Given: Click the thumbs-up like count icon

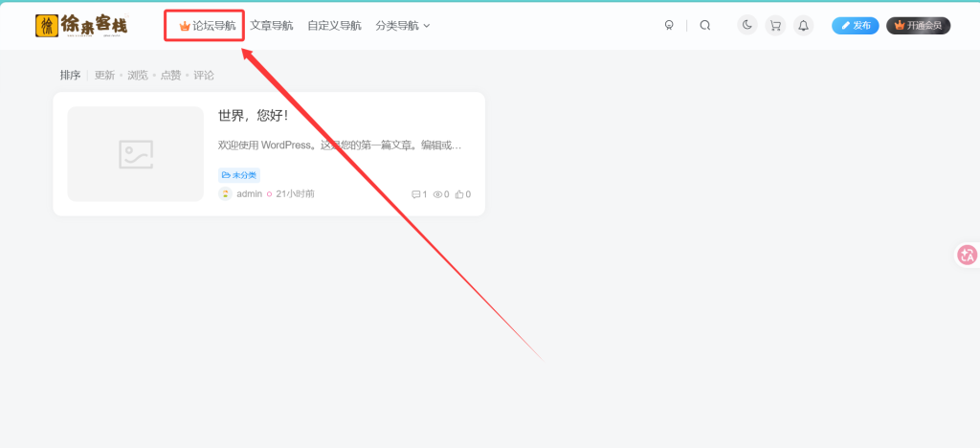Looking at the screenshot, I should 459,194.
